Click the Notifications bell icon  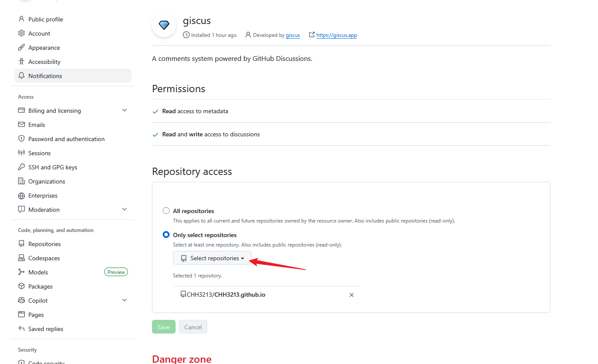click(x=21, y=76)
